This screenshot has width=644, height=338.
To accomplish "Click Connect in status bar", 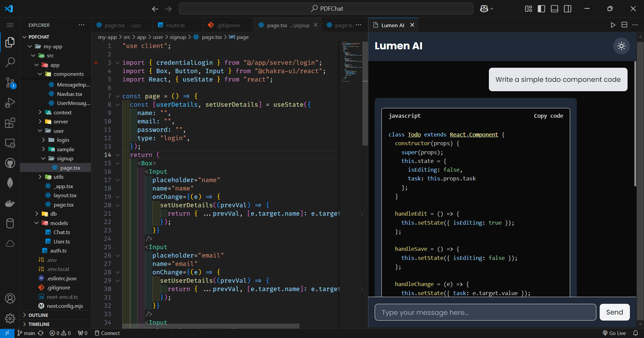I will point(107,333).
